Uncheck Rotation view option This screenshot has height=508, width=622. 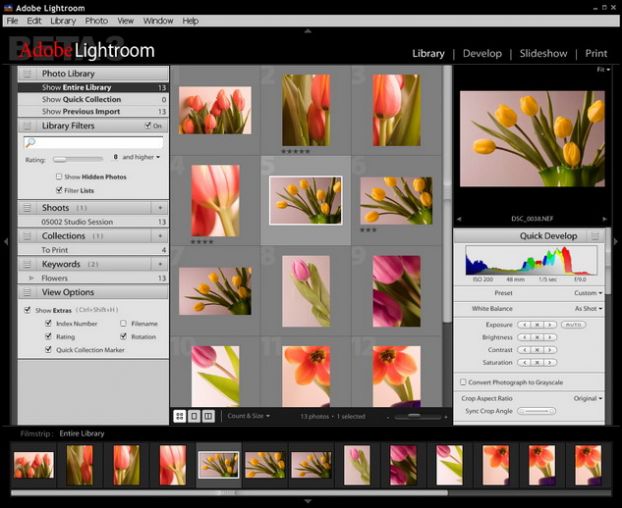123,336
